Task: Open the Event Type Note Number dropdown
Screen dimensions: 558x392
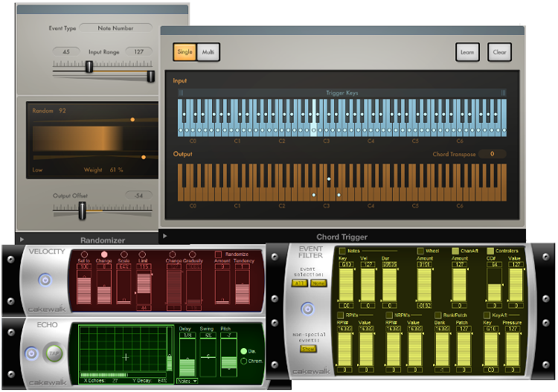Action: coord(115,28)
